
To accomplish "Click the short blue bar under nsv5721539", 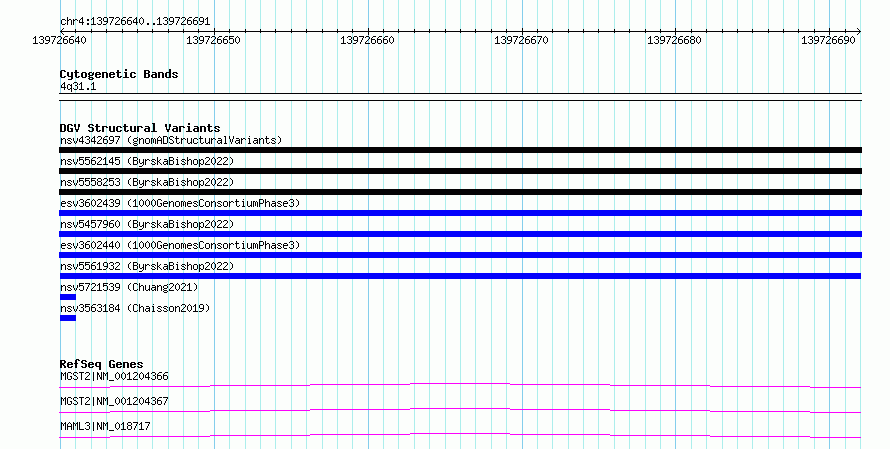I will coord(68,297).
